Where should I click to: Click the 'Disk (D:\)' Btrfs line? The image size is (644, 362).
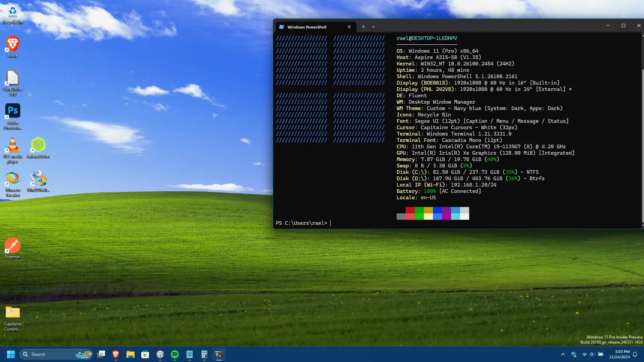tap(470, 178)
